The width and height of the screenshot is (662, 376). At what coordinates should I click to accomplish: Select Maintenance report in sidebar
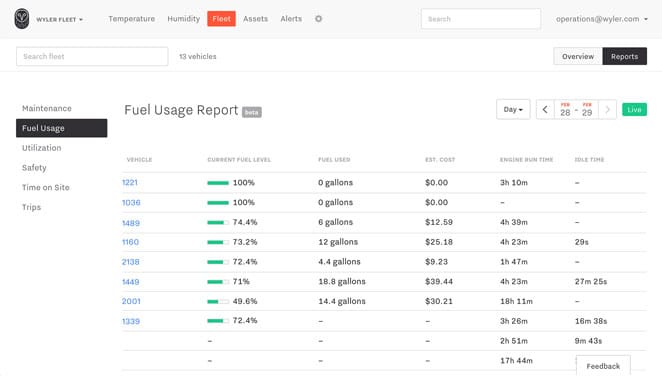(x=46, y=108)
